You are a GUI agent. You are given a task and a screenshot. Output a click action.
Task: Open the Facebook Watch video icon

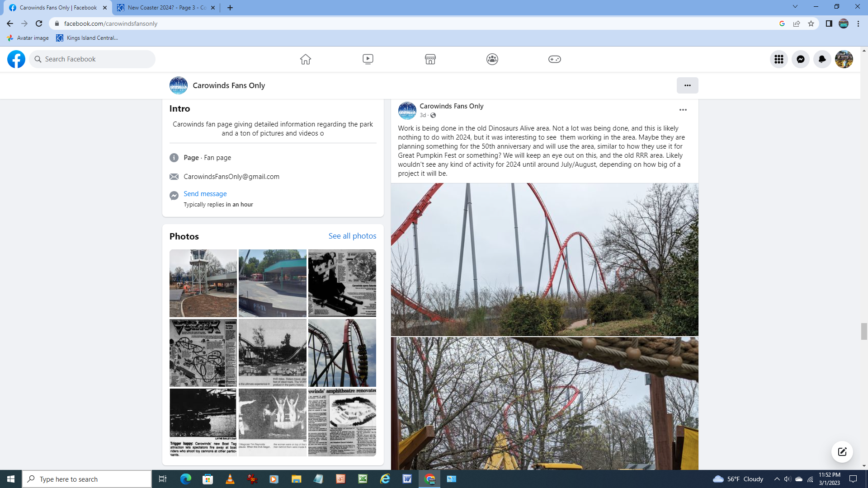tap(368, 59)
